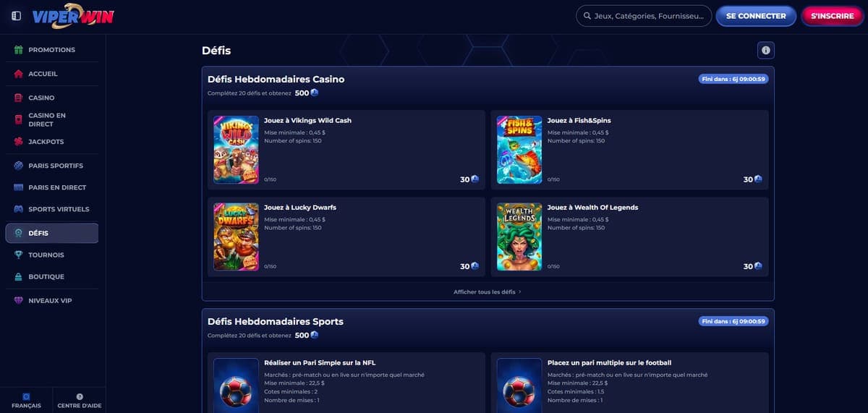
Task: Click the Wealth Of Legends reward gem
Action: point(758,266)
